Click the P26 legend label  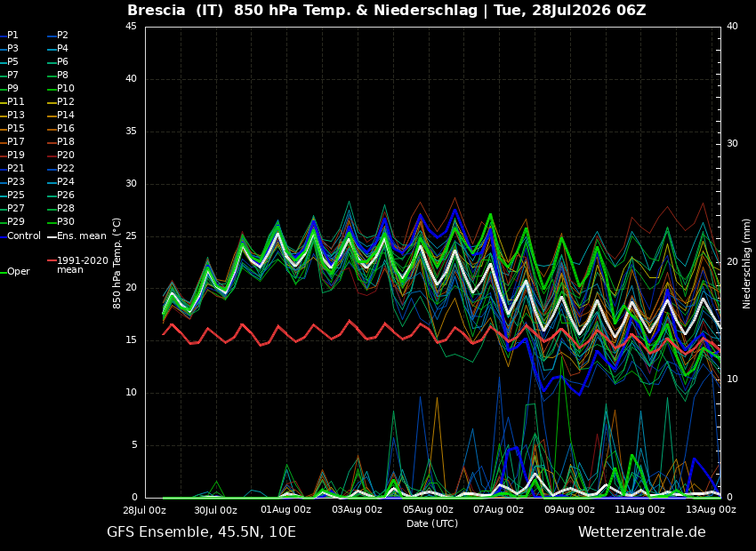pos(66,195)
